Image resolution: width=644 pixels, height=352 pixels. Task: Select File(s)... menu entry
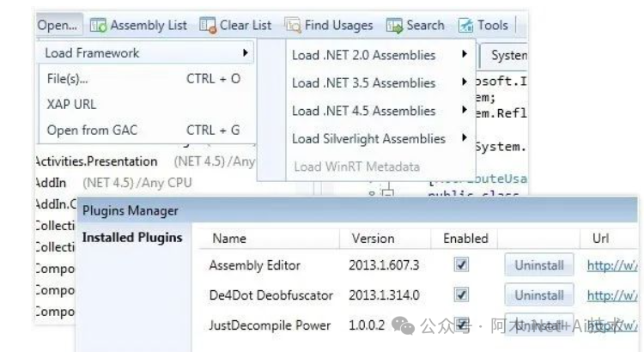tap(67, 79)
